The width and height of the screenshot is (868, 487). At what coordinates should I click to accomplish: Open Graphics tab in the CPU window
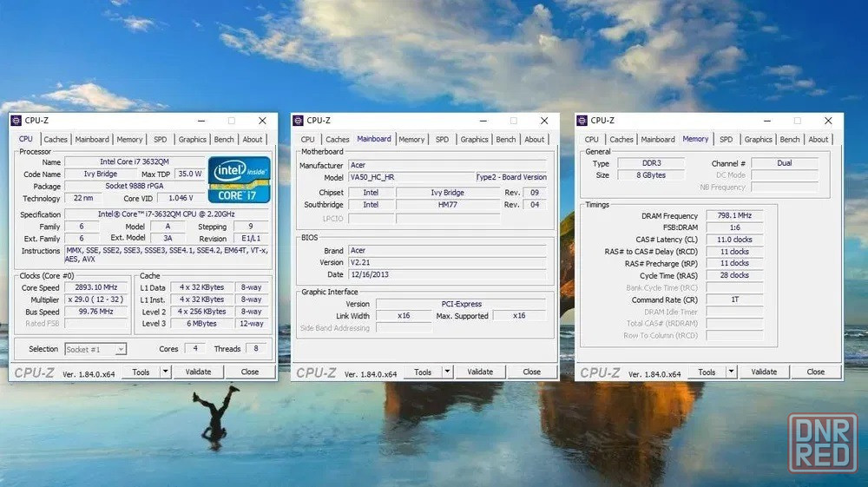coord(192,140)
